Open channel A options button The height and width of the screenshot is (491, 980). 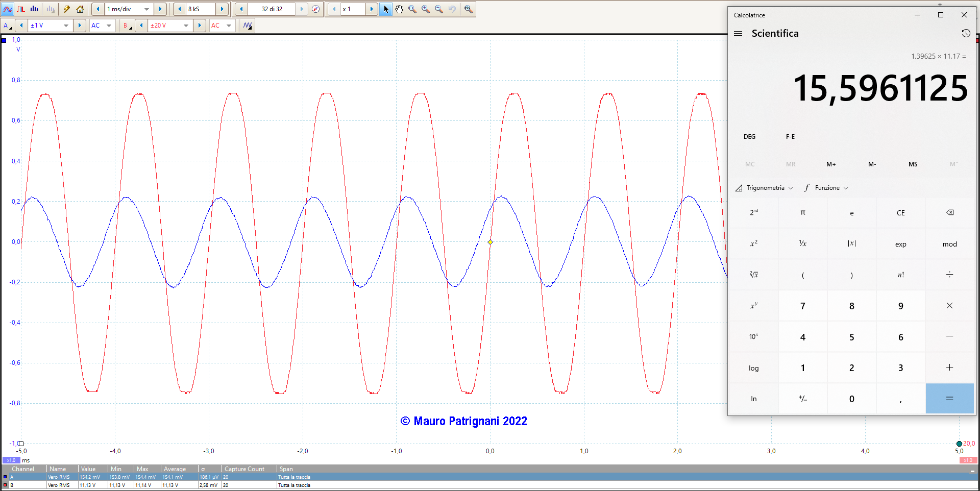pos(8,26)
